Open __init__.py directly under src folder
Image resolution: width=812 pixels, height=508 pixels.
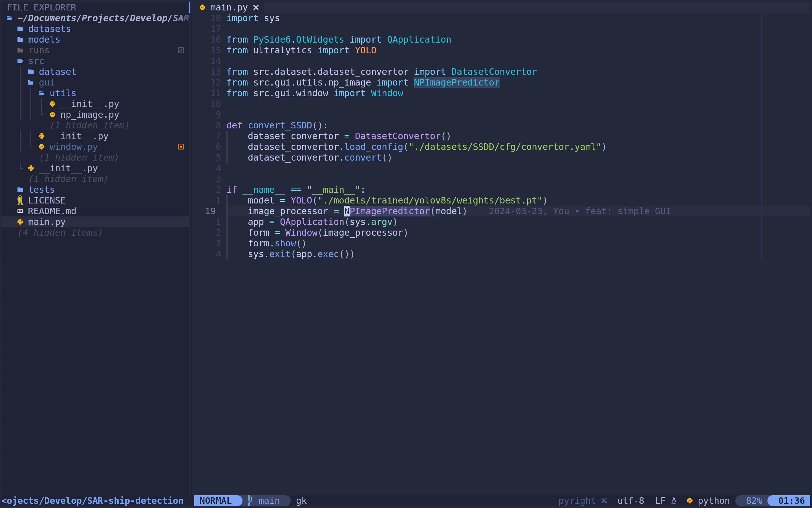pyautogui.click(x=68, y=168)
